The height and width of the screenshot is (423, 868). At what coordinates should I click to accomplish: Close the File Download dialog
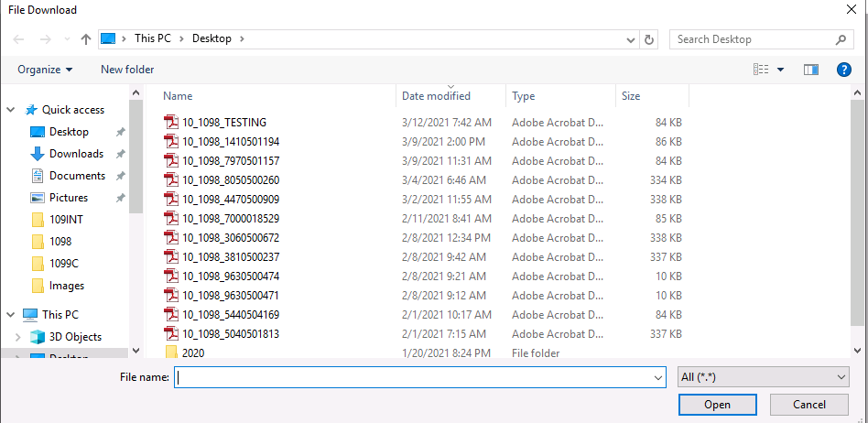(x=852, y=9)
